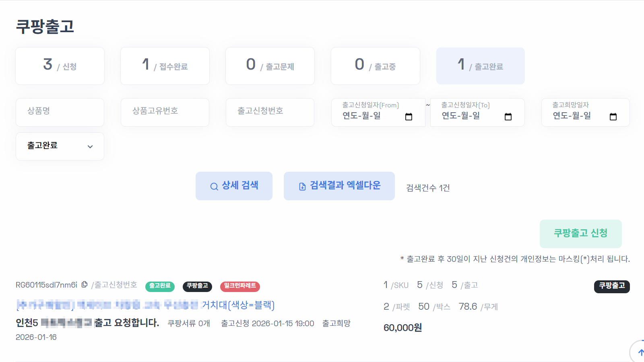Open the 출고희망일자 calendar picker icon
Screen dimensions: 644x362
coord(613,117)
